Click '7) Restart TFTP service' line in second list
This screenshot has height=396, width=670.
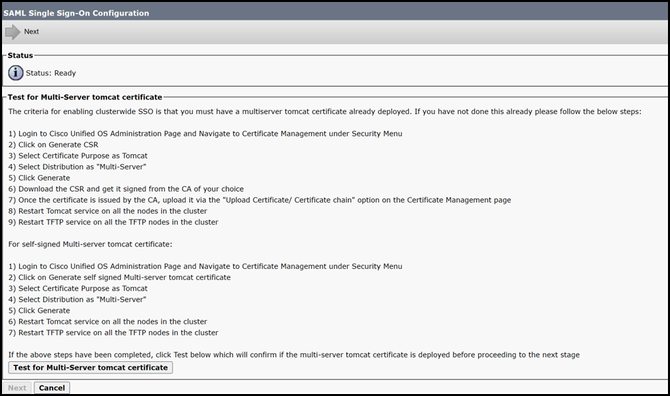tap(113, 333)
